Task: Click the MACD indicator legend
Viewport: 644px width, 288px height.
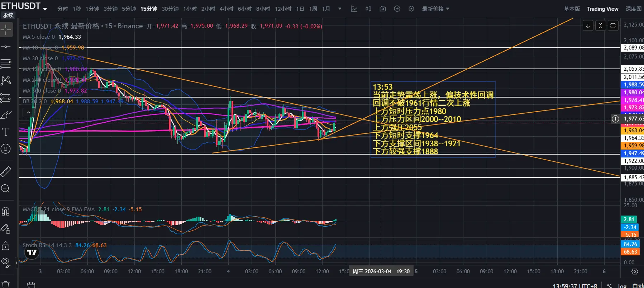Action: [x=82, y=209]
